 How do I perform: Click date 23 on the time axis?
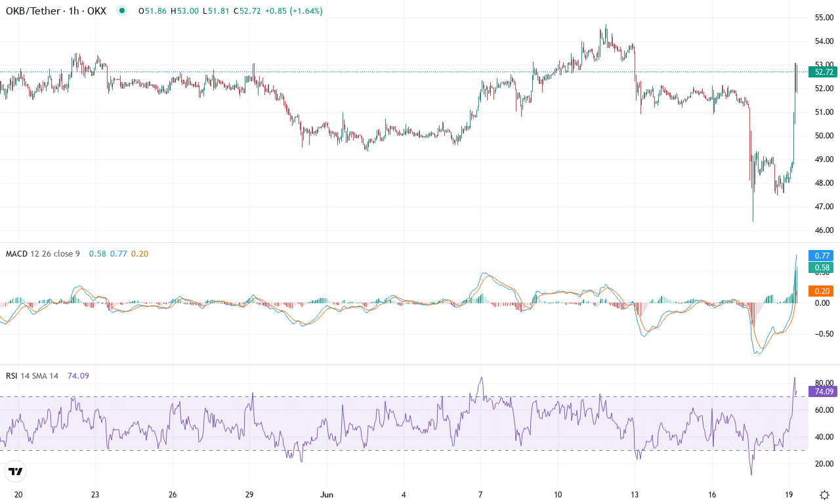[x=95, y=495]
